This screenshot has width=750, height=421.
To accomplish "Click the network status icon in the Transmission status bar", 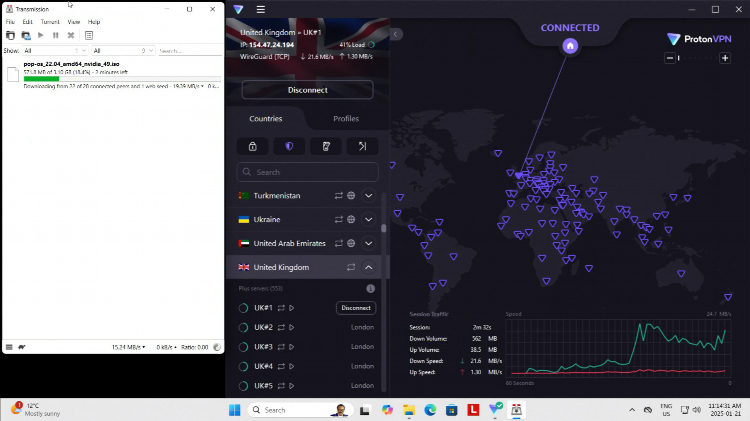I will tap(217, 347).
